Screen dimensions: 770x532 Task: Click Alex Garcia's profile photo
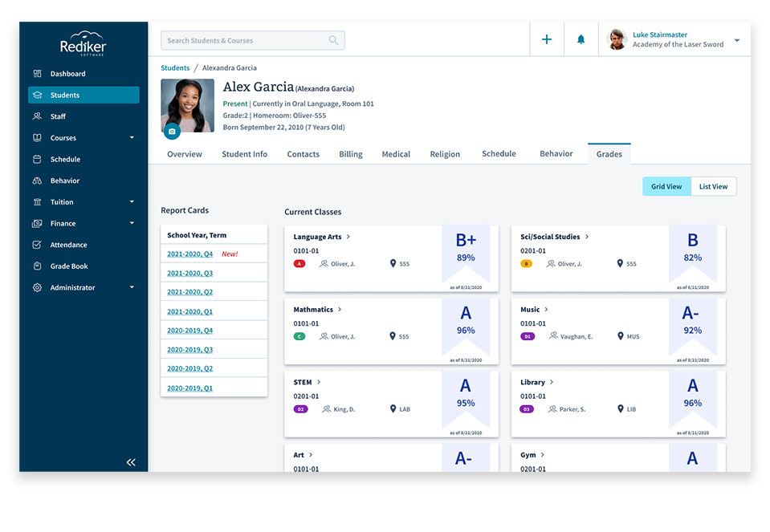tap(188, 105)
